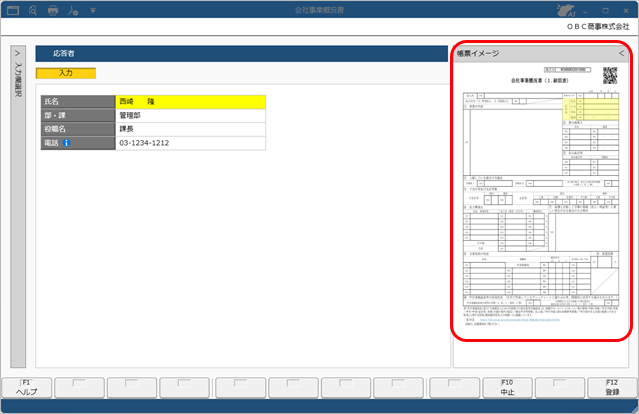The width and height of the screenshot is (639, 414).
Task: Click the 氏名 field containing 西崎 隆
Action: click(x=191, y=101)
